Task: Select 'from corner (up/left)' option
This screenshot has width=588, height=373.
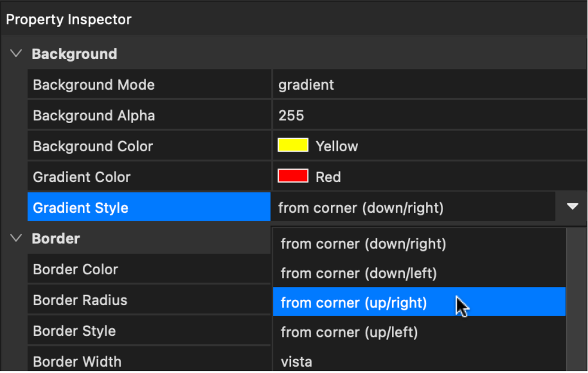Action: [x=349, y=333]
